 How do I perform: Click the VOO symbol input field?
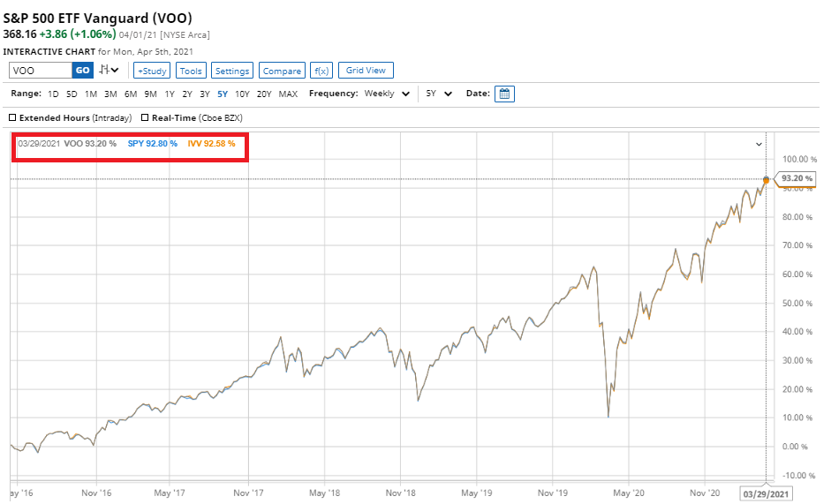click(41, 70)
